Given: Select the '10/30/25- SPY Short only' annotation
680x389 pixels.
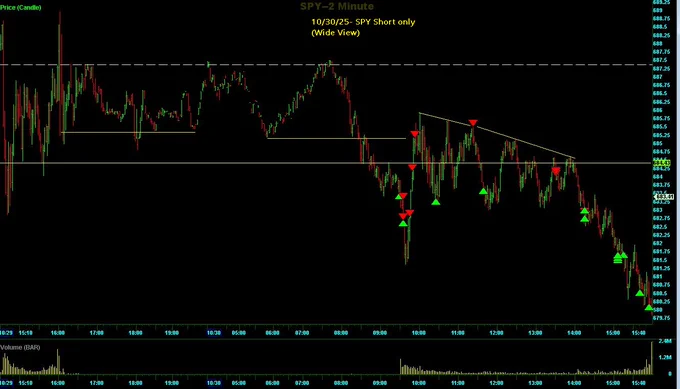Looking at the screenshot, I should click(363, 22).
